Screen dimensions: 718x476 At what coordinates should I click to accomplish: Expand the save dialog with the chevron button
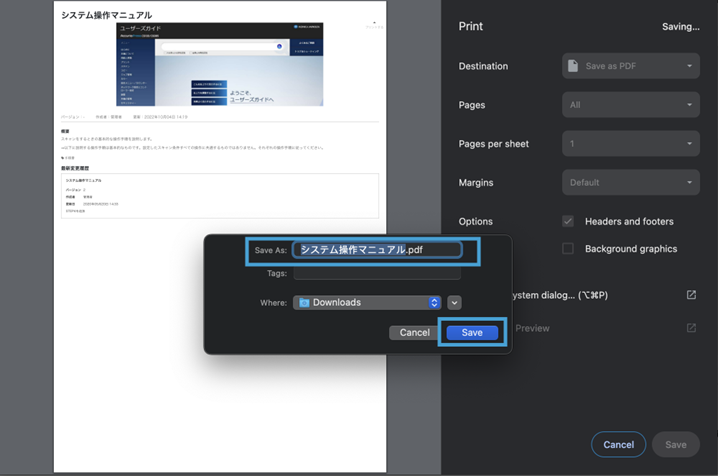pos(454,302)
